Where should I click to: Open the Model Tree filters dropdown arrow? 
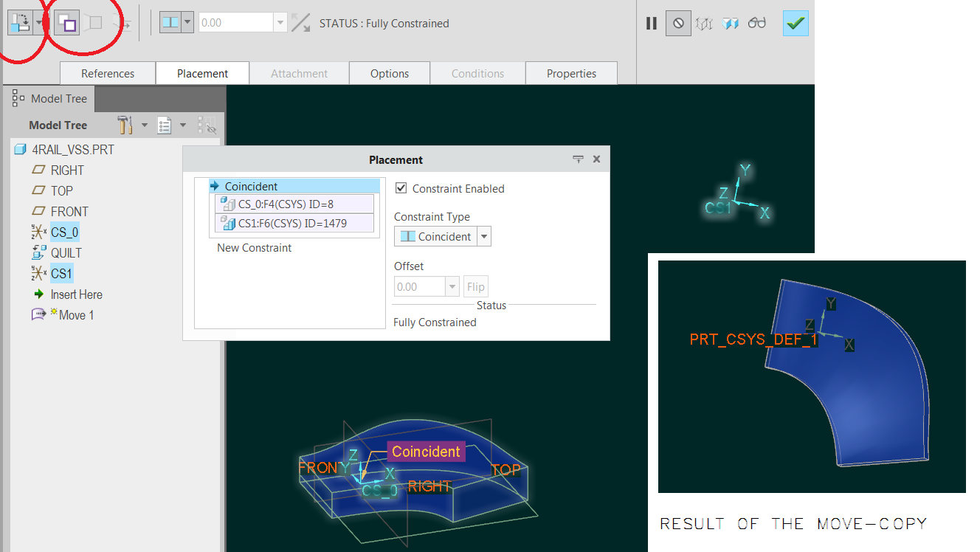click(x=183, y=125)
